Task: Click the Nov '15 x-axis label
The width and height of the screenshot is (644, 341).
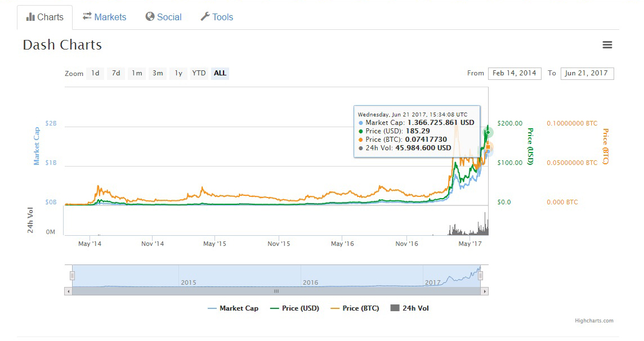Action: pyautogui.click(x=279, y=244)
